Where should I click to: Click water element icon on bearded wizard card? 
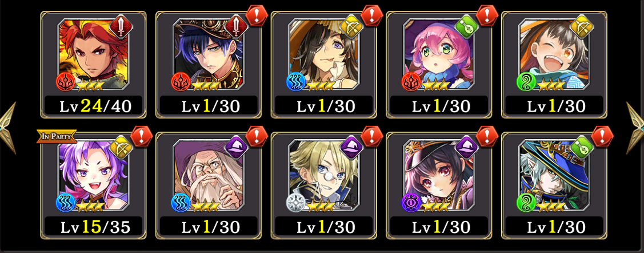(181, 203)
